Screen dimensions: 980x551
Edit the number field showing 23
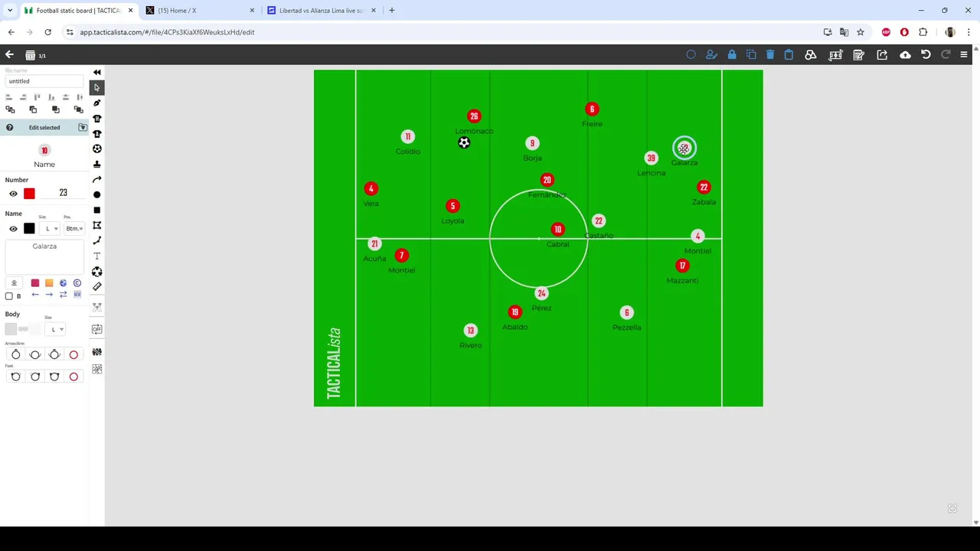[x=64, y=194]
